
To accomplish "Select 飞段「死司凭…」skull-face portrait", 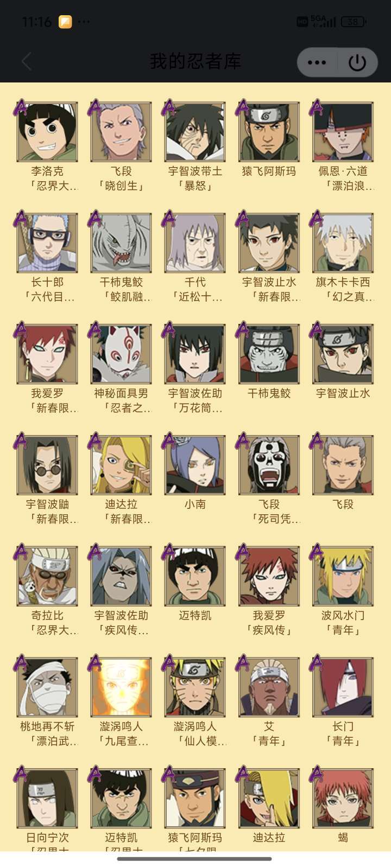I will 269,465.
